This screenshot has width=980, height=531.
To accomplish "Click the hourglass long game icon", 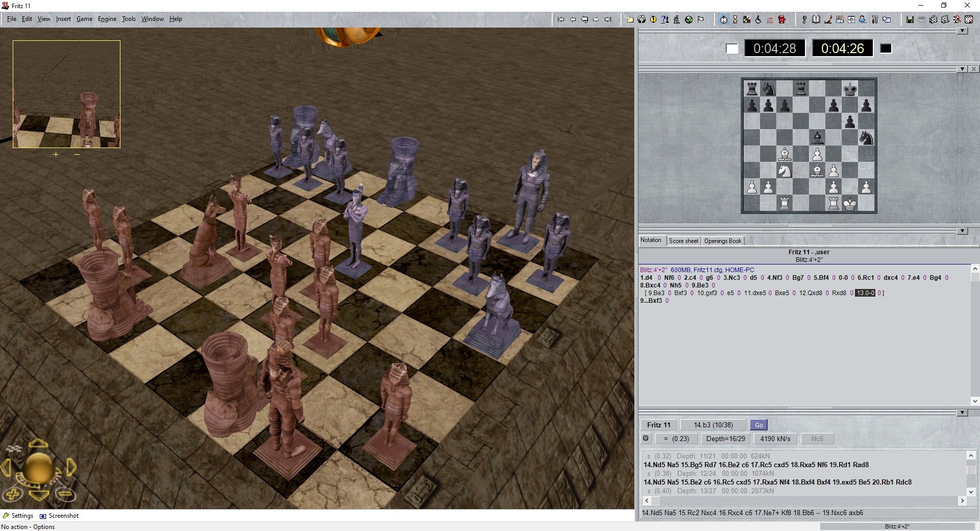I will pyautogui.click(x=735, y=19).
